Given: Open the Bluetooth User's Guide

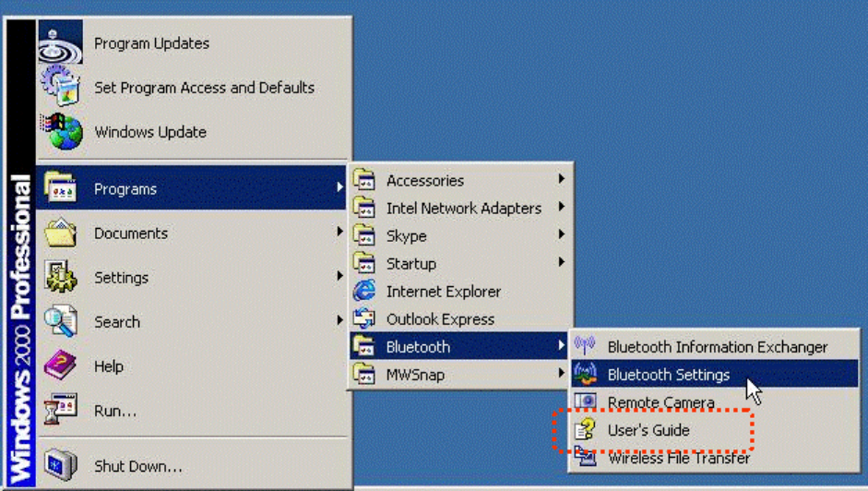Looking at the screenshot, I should 715,429.
